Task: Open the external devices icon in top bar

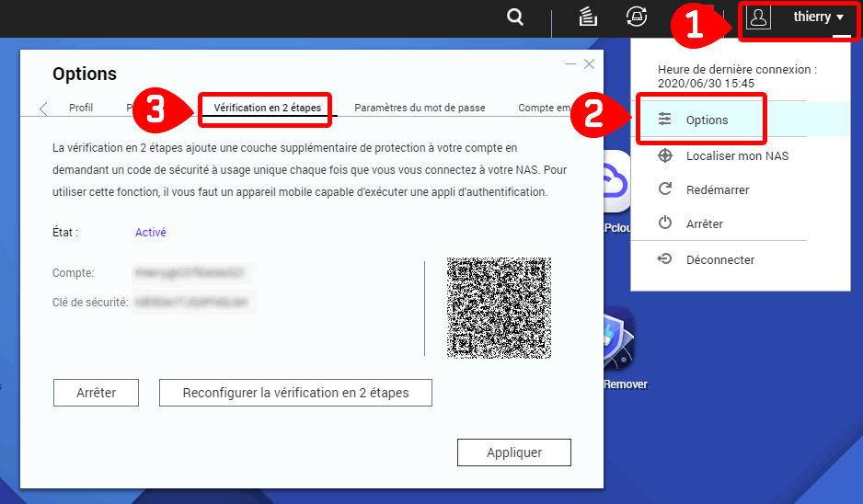Action: 636,17
